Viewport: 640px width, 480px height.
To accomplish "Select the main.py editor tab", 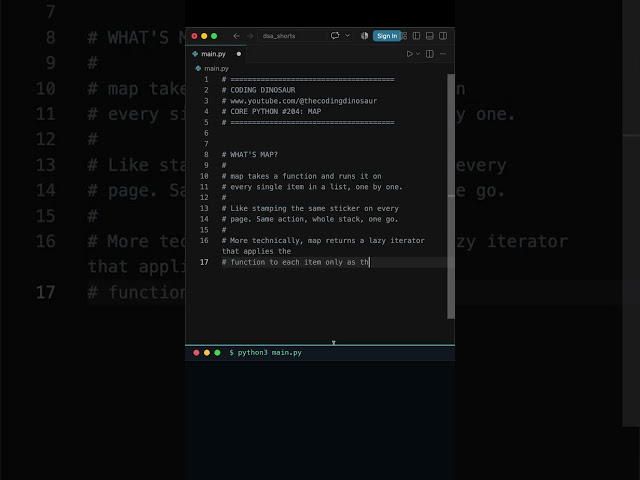I will pos(216,54).
